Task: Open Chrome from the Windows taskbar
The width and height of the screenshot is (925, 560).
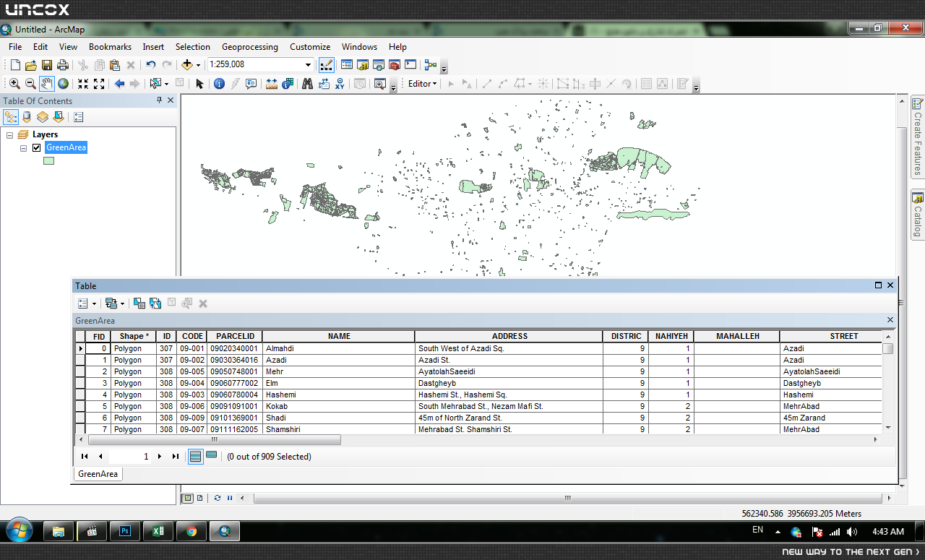Action: pos(192,531)
